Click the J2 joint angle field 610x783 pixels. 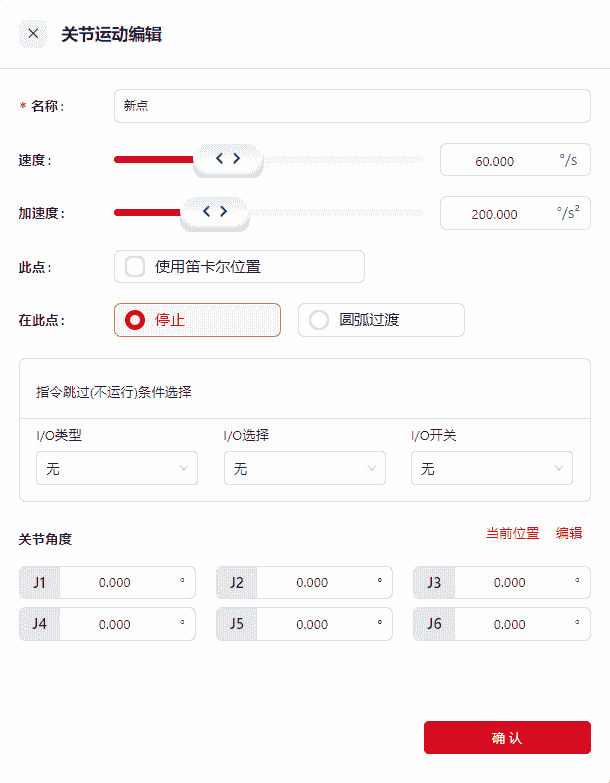pos(313,582)
